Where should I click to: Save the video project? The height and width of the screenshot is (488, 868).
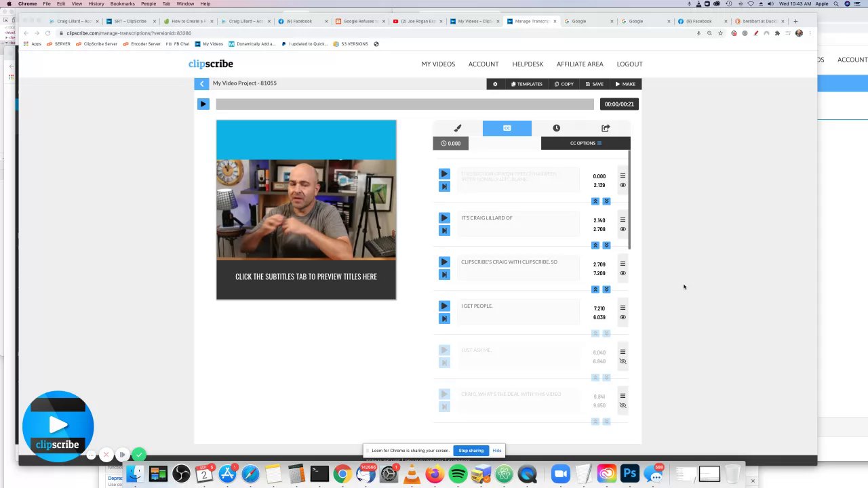tap(594, 84)
